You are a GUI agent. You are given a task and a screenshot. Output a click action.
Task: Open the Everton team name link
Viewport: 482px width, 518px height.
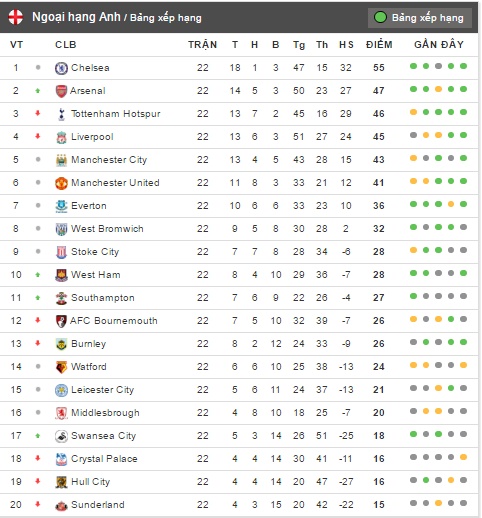[89, 206]
